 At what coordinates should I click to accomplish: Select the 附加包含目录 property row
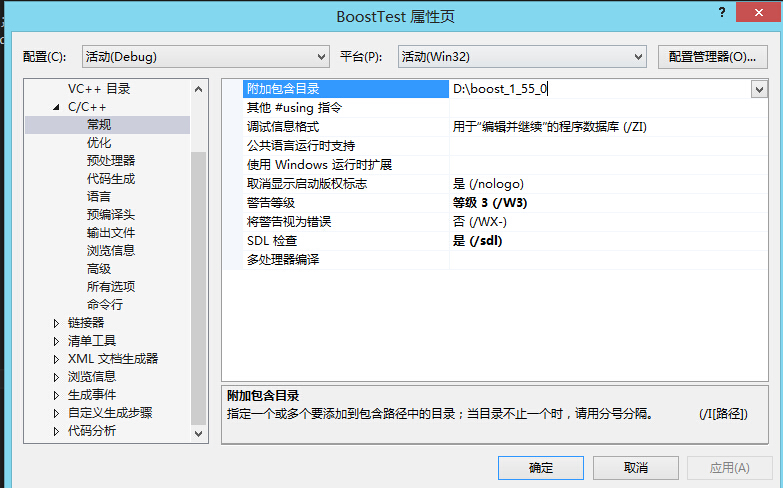tap(346, 89)
